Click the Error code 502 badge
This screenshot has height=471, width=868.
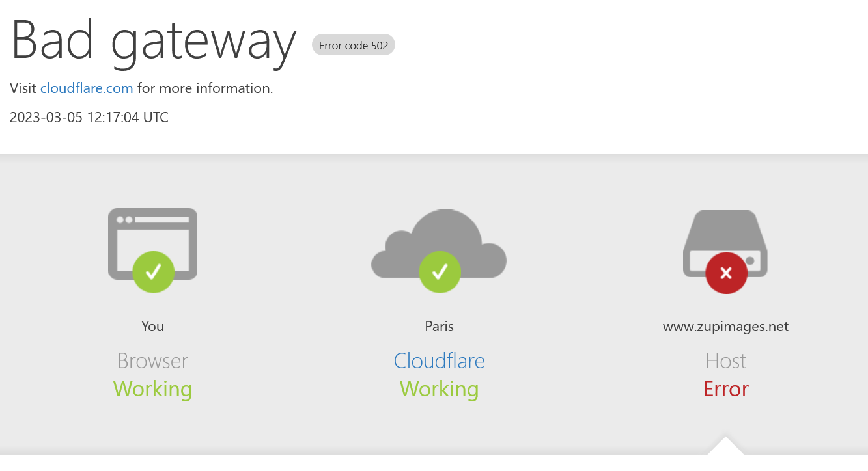[354, 46]
